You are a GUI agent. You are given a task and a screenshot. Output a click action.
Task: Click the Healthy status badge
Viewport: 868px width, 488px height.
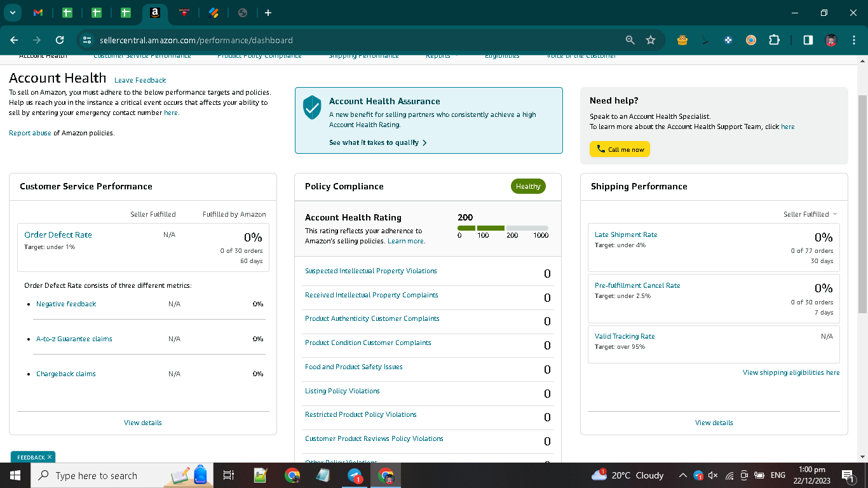point(528,186)
